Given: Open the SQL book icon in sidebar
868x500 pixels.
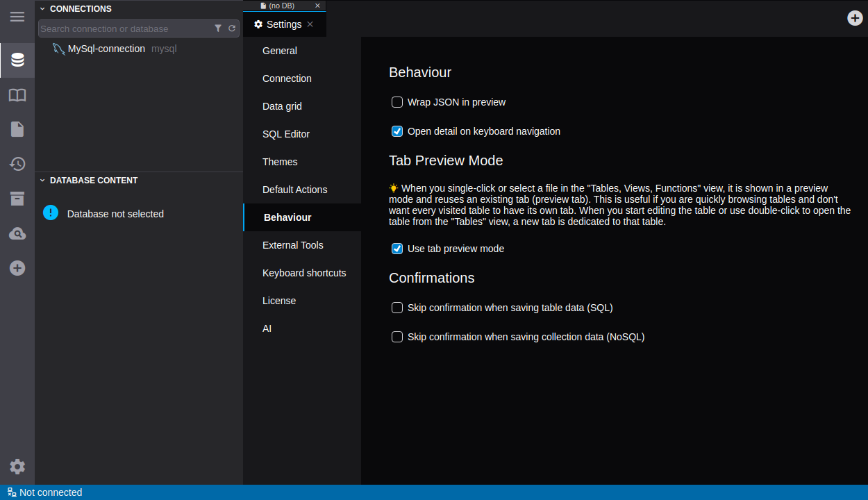Looking at the screenshot, I should click(17, 95).
